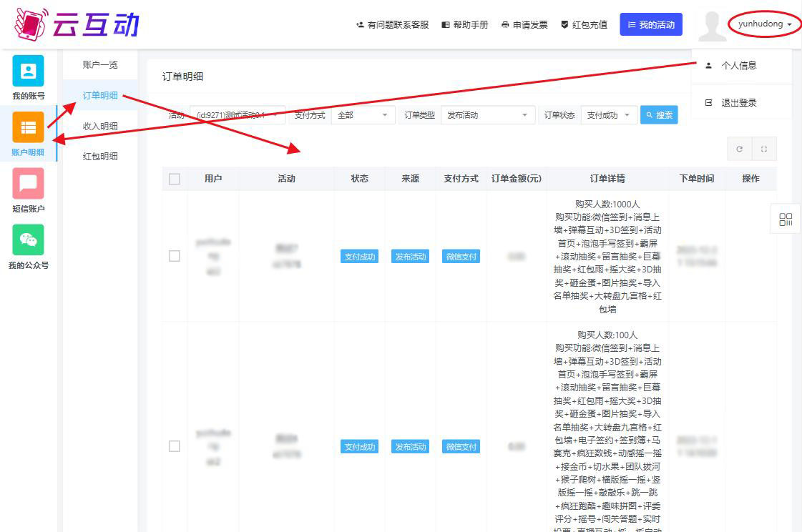Open 帮助手册 link
The image size is (802, 532).
465,24
